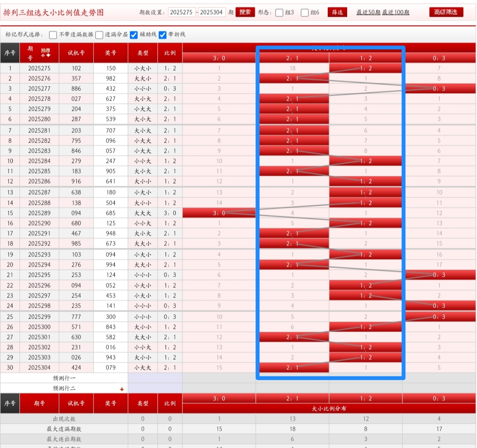Screen dimensions: 477x448
Task: Click bottom footer header cell 0:3
Action: tap(439, 399)
